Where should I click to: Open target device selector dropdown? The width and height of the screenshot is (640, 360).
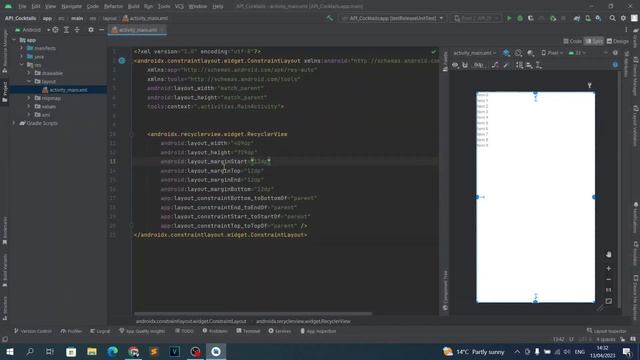[x=476, y=18]
